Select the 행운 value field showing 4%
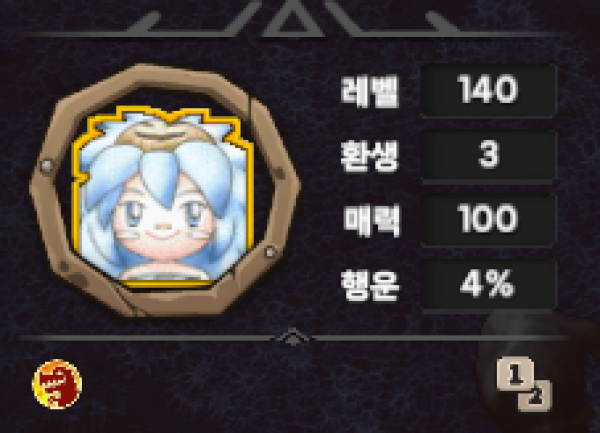 coord(488,285)
